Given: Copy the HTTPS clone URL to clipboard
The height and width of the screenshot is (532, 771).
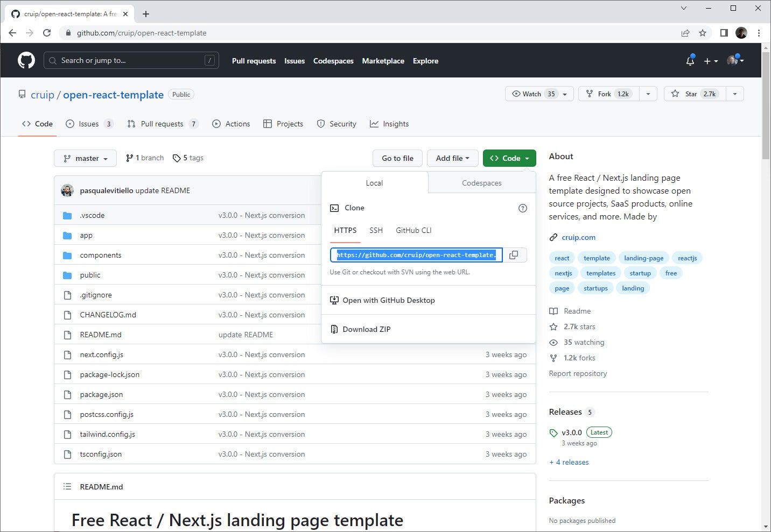Looking at the screenshot, I should (x=514, y=255).
